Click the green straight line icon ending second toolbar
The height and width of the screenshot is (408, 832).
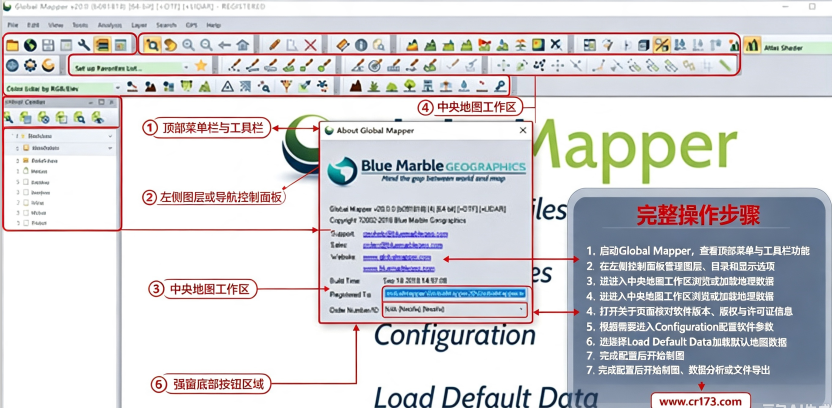click(725, 65)
